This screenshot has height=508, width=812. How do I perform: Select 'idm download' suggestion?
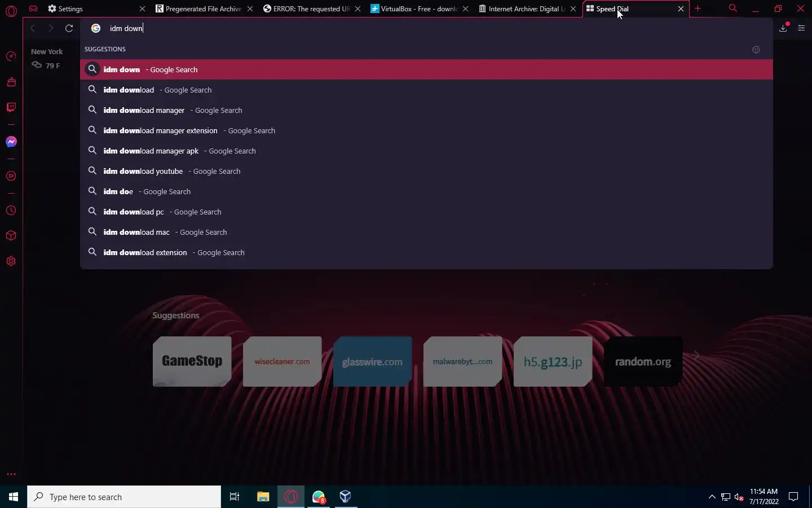(426, 90)
